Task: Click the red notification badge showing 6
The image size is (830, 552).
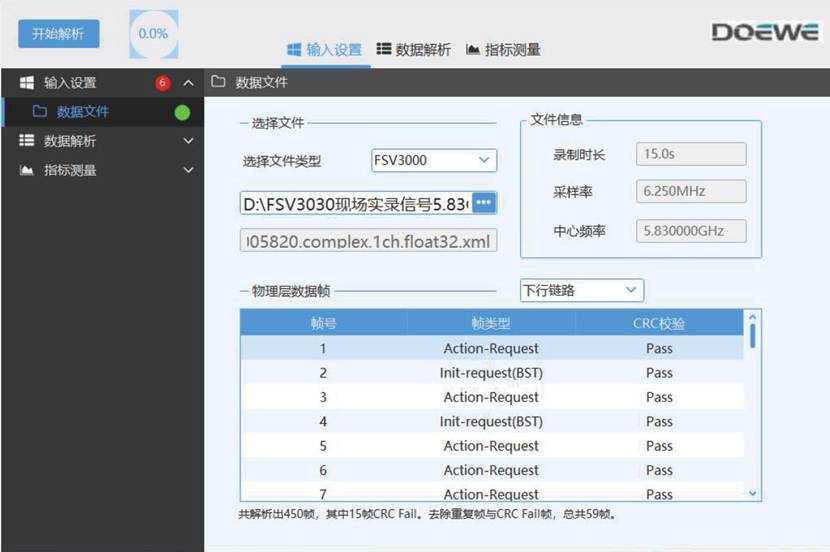Action: pos(163,83)
